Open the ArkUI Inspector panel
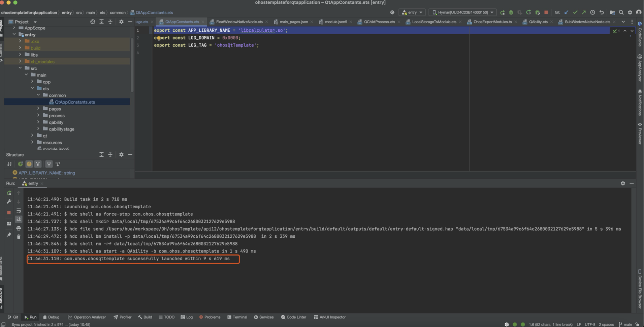Screen dimensions: 644x327 coord(329,317)
